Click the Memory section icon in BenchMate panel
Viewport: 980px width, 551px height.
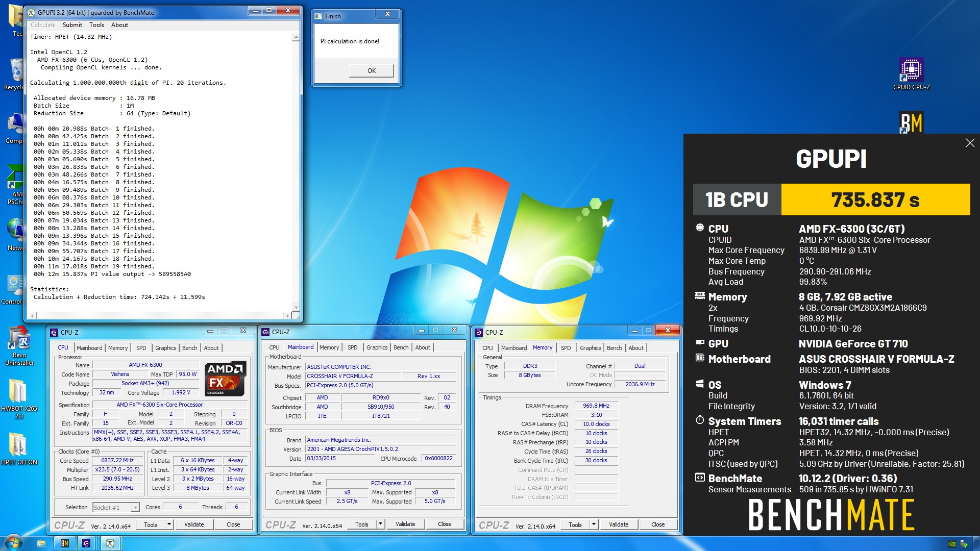700,296
